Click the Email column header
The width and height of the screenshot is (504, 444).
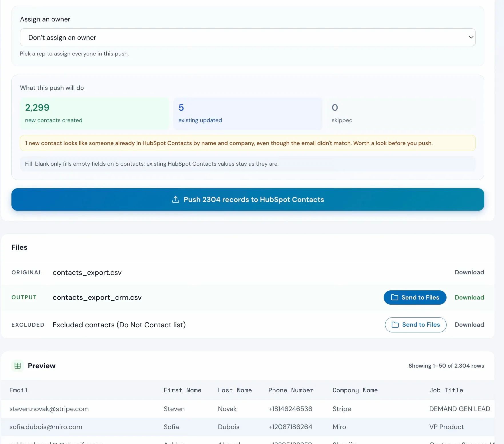(x=19, y=390)
